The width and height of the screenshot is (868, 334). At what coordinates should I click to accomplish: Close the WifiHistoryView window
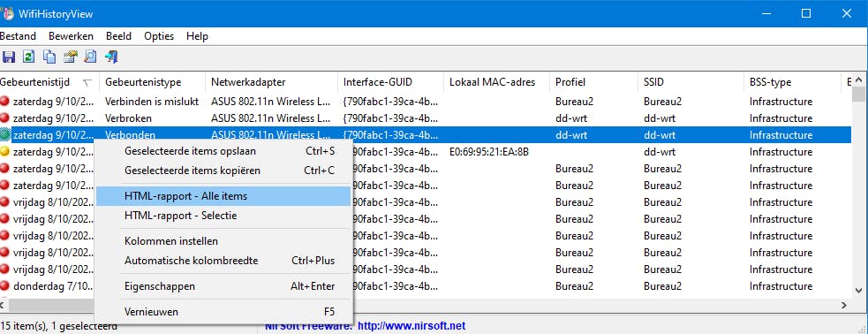click(847, 14)
